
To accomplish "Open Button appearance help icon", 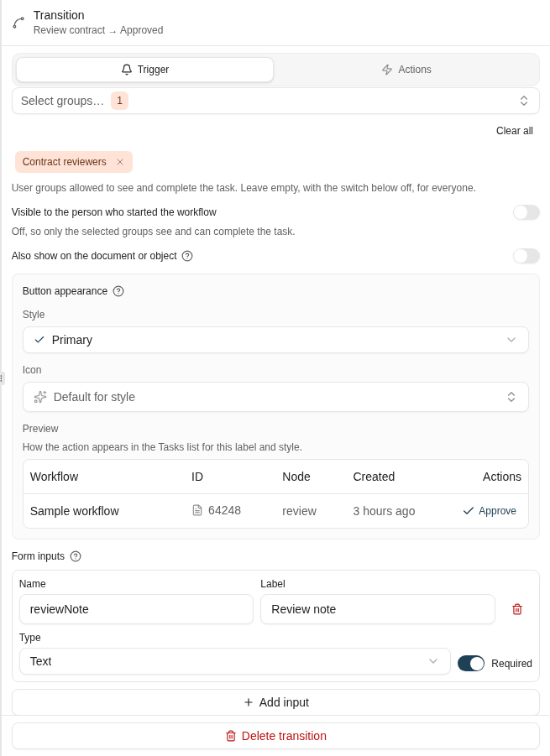I will tap(118, 291).
